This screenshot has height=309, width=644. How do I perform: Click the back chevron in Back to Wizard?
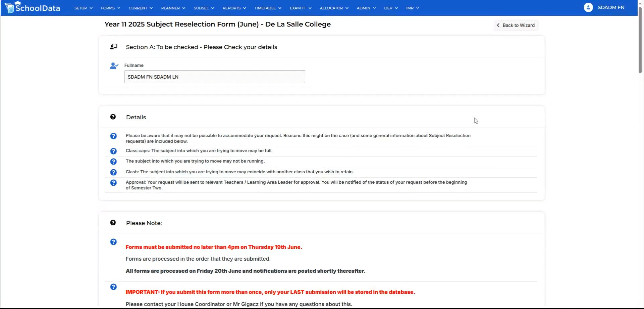pyautogui.click(x=498, y=25)
